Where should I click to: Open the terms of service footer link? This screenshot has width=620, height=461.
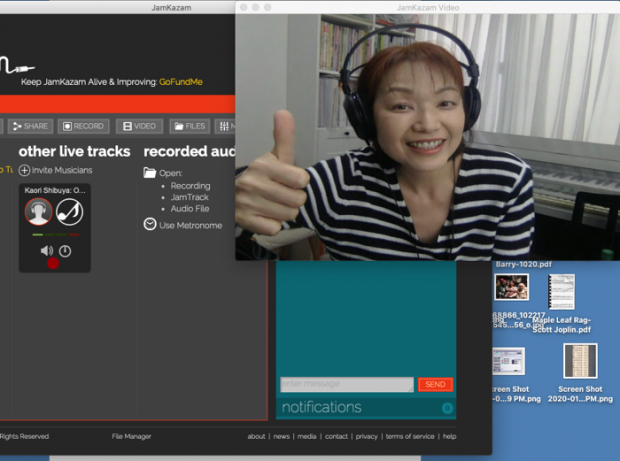point(410,437)
